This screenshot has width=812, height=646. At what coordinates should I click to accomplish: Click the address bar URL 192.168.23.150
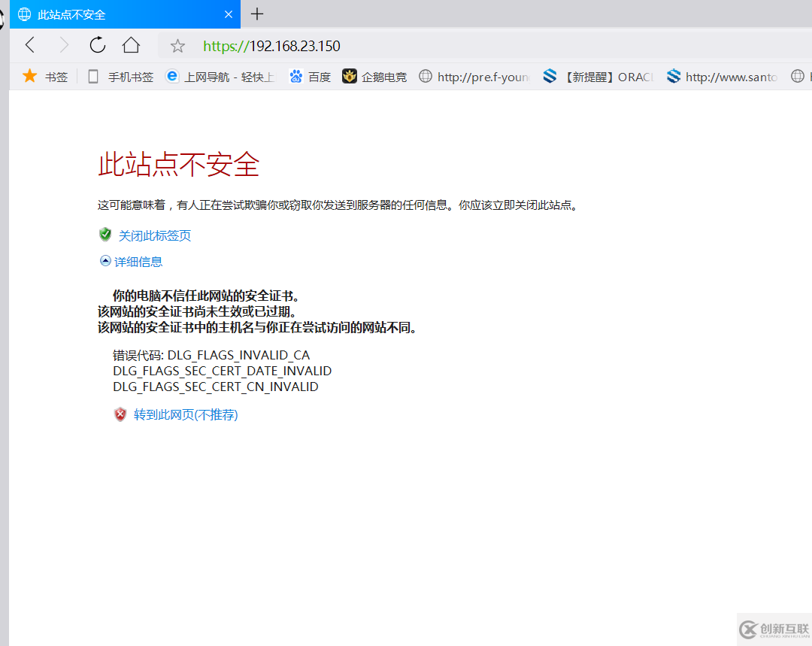pyautogui.click(x=295, y=46)
